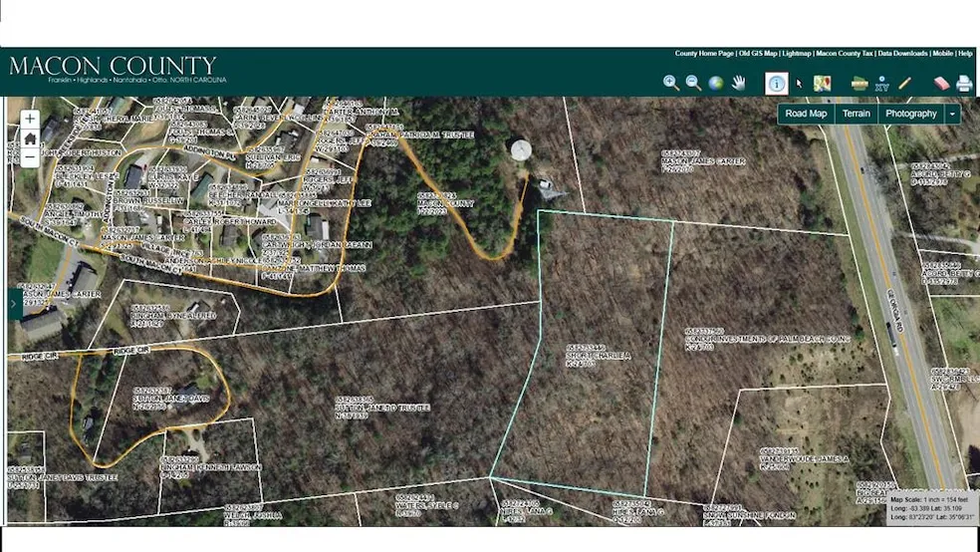Select the zoom in magnifier tool

click(x=671, y=84)
